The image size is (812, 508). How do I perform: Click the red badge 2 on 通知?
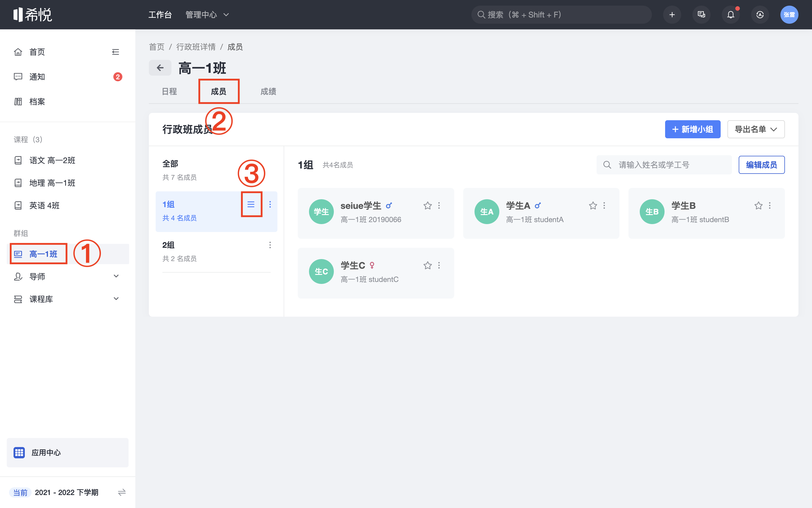click(118, 77)
